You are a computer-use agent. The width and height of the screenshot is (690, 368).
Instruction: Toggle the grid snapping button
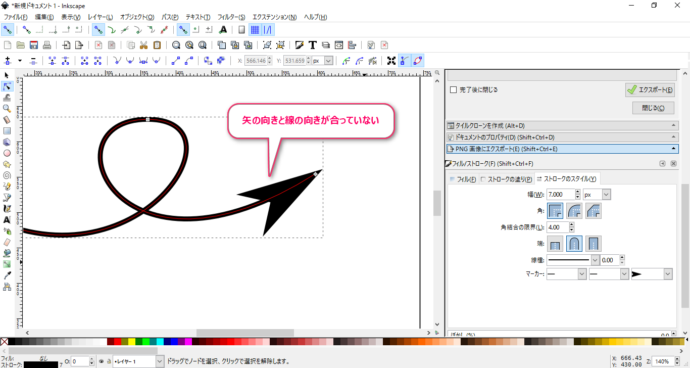tap(255, 30)
